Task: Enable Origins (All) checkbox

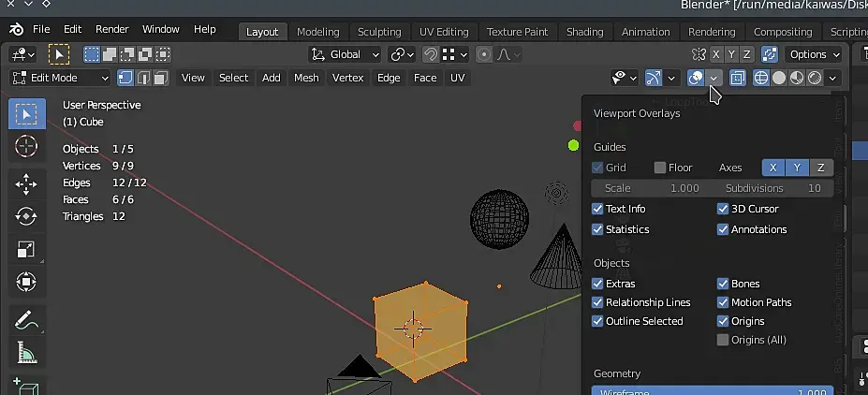Action: [723, 340]
